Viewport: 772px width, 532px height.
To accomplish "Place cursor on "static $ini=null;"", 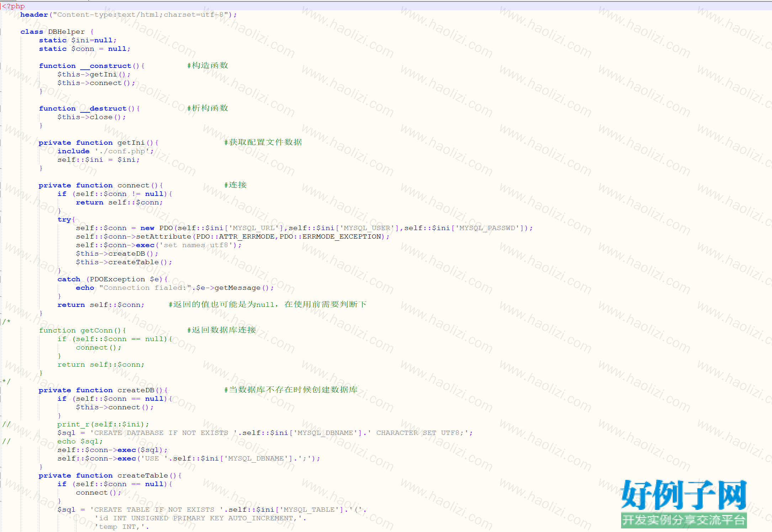I will click(x=78, y=40).
